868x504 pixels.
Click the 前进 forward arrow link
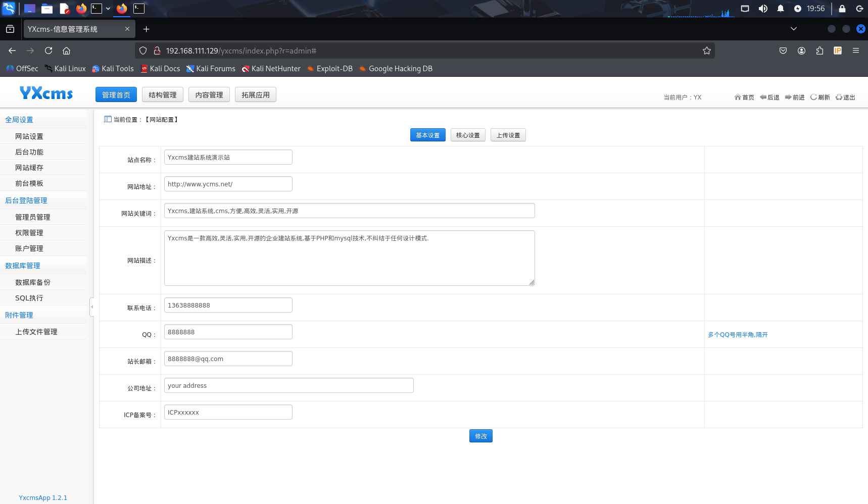795,97
